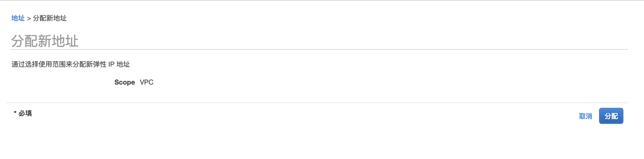The height and width of the screenshot is (159, 644).
Task: Click the large 分配新地址 page heading
Action: click(45, 41)
